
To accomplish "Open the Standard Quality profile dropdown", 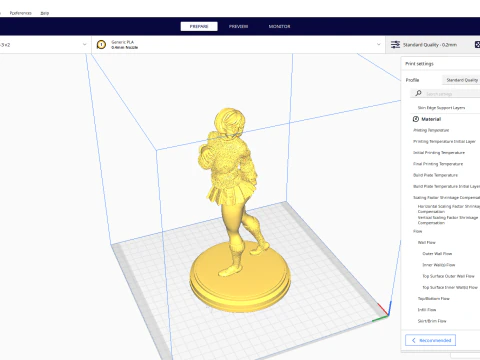I will (x=461, y=80).
